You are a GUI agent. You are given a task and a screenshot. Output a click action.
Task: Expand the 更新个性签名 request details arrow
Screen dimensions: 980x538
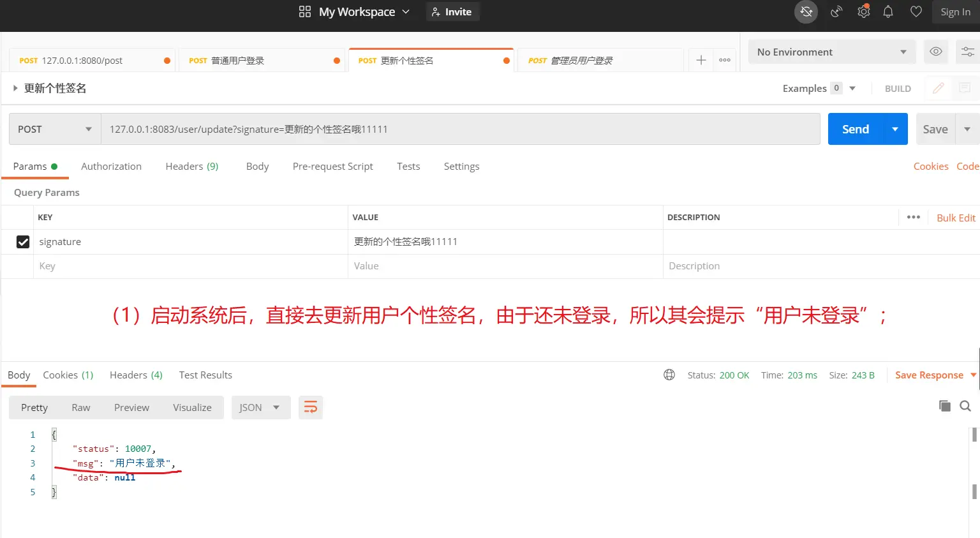15,88
